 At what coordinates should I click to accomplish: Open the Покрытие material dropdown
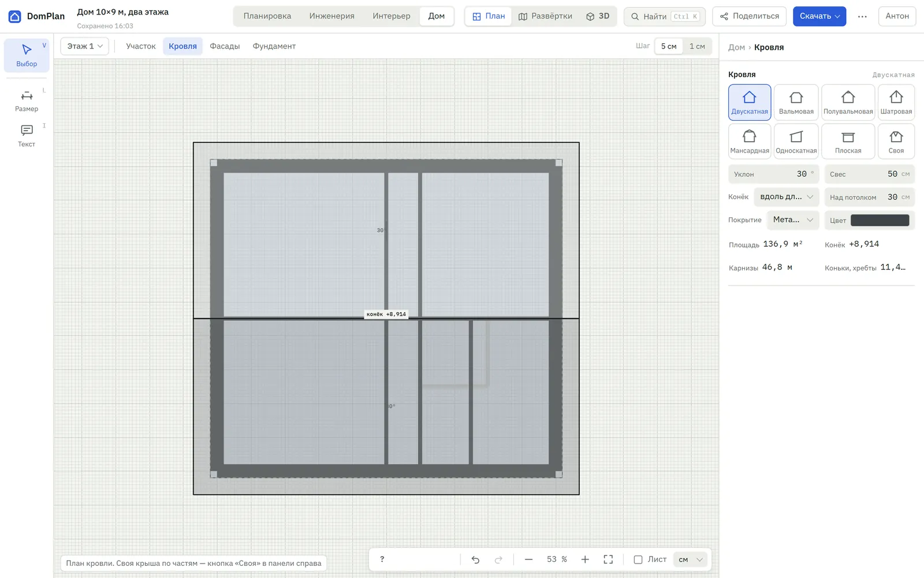point(793,220)
